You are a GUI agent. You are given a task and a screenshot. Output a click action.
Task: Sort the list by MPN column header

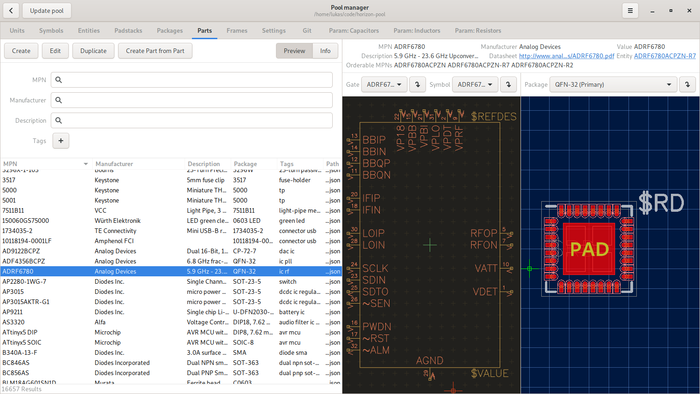(46, 164)
